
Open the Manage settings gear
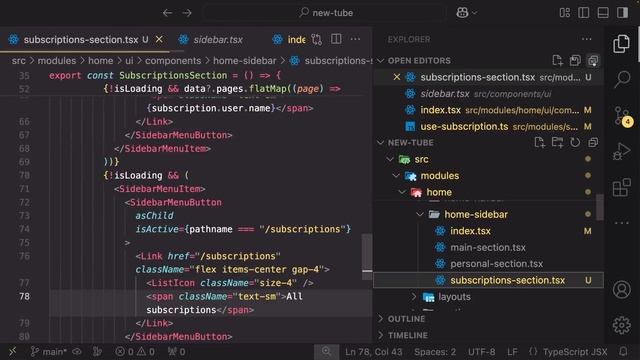621,325
